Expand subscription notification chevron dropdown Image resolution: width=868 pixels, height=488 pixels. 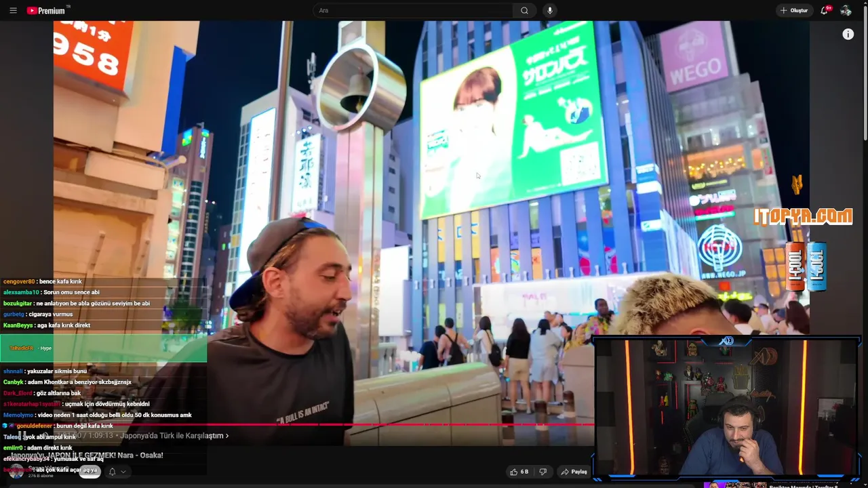coord(123,472)
